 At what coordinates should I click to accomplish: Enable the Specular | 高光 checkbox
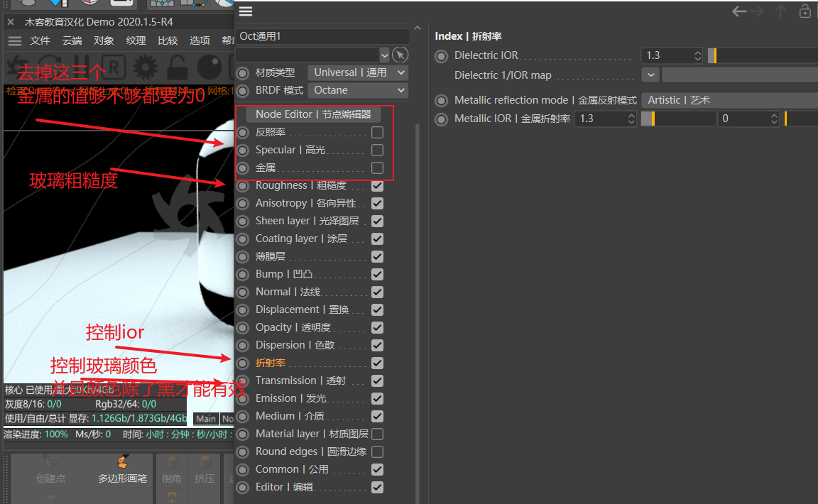pyautogui.click(x=377, y=150)
